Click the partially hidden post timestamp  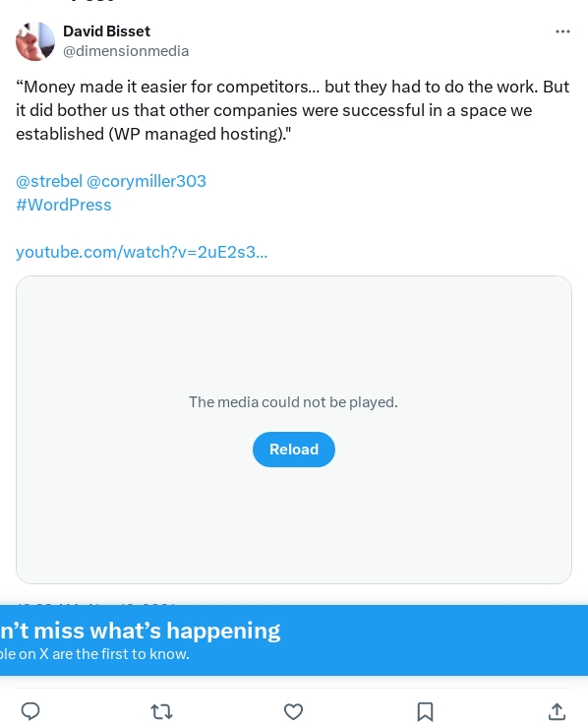pyautogui.click(x=96, y=604)
